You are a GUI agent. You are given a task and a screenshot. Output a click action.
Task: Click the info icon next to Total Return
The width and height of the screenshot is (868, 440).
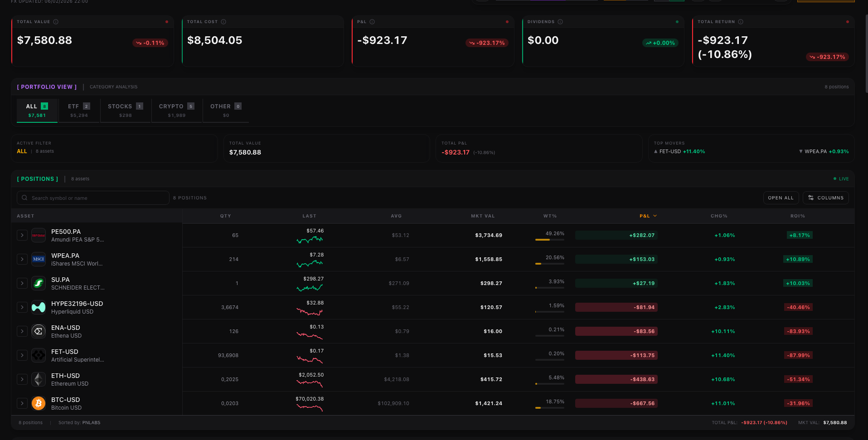pyautogui.click(x=742, y=21)
